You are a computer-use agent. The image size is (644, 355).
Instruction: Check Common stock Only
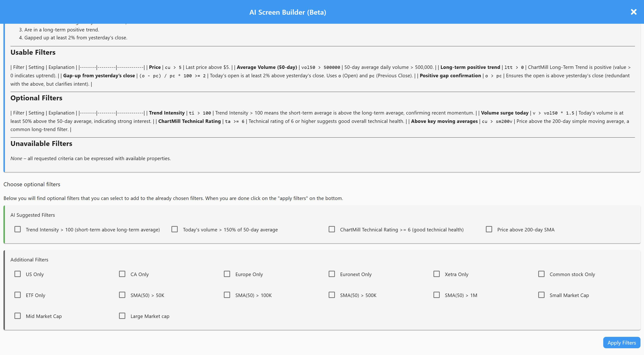(x=541, y=274)
